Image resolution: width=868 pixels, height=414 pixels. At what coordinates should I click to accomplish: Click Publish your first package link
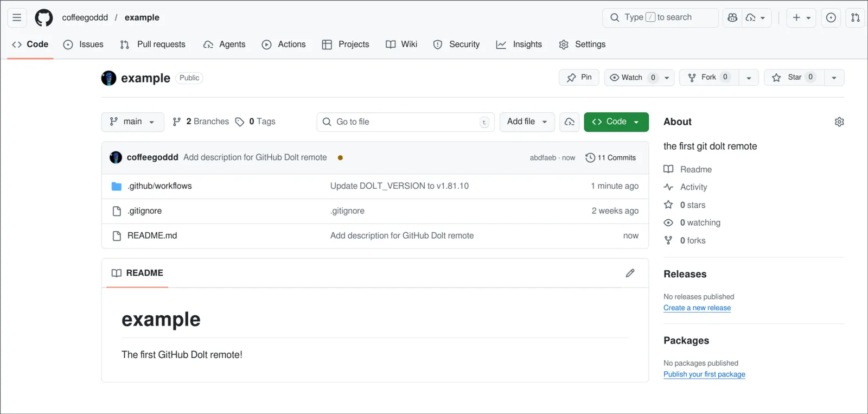point(704,374)
